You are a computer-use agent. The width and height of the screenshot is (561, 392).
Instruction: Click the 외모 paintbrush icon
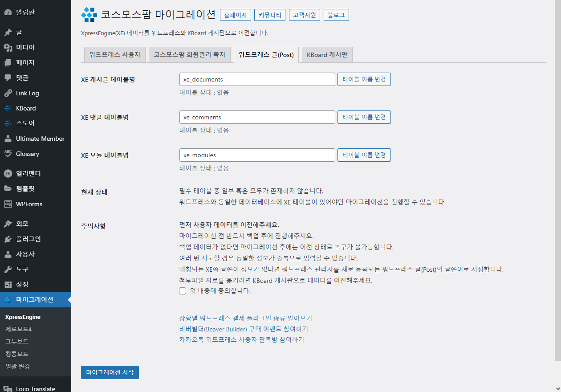(8, 224)
